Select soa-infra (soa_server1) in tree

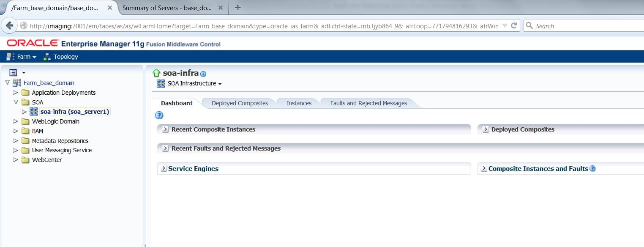tap(75, 112)
